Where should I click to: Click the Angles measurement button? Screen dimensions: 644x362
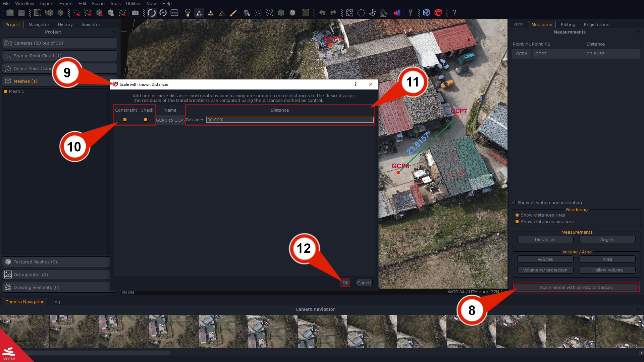click(x=607, y=239)
